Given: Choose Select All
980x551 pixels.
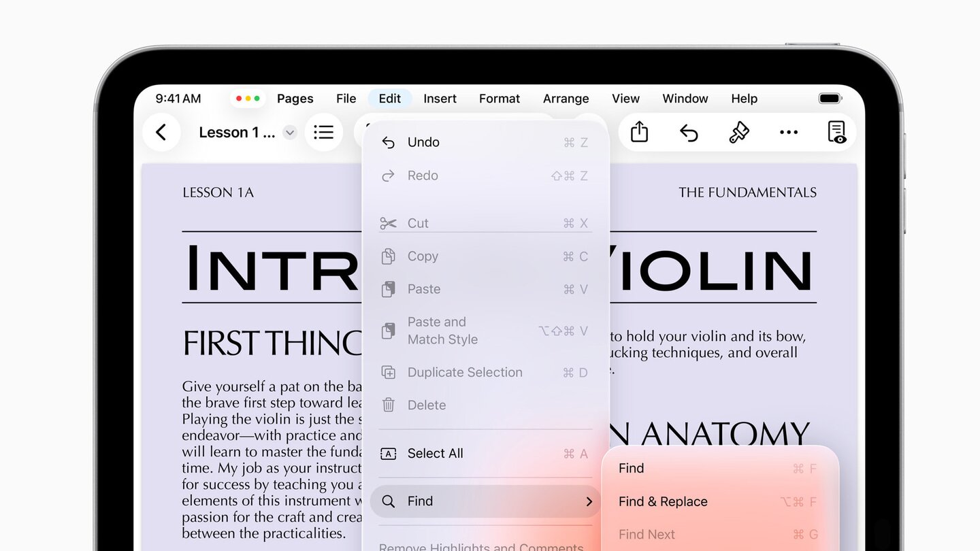Looking at the screenshot, I should 485,454.
